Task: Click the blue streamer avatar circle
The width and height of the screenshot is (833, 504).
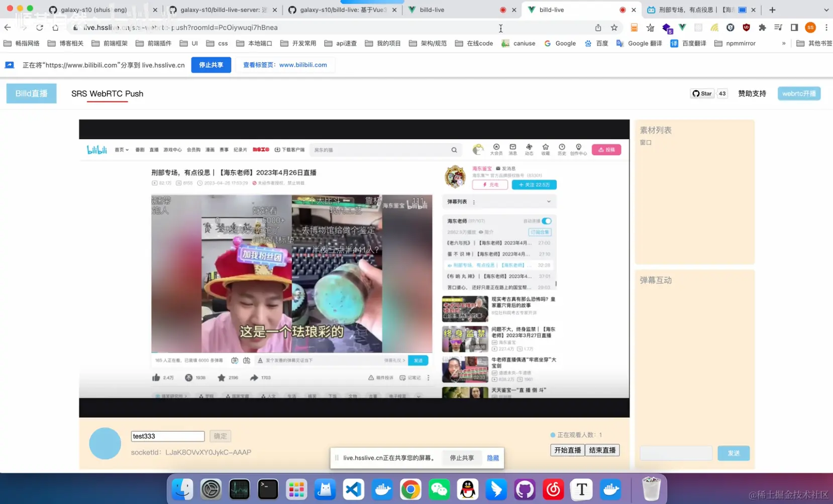Action: [105, 443]
